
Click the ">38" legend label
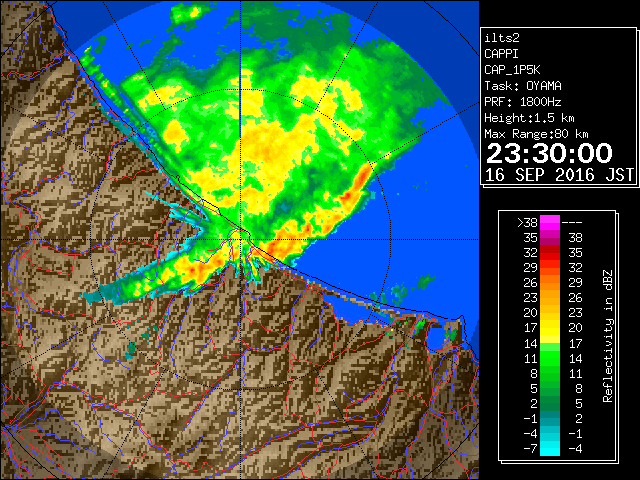coord(527,223)
